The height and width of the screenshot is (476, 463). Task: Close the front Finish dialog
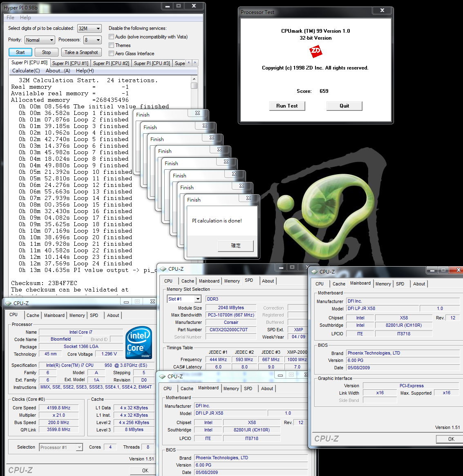pos(249,198)
